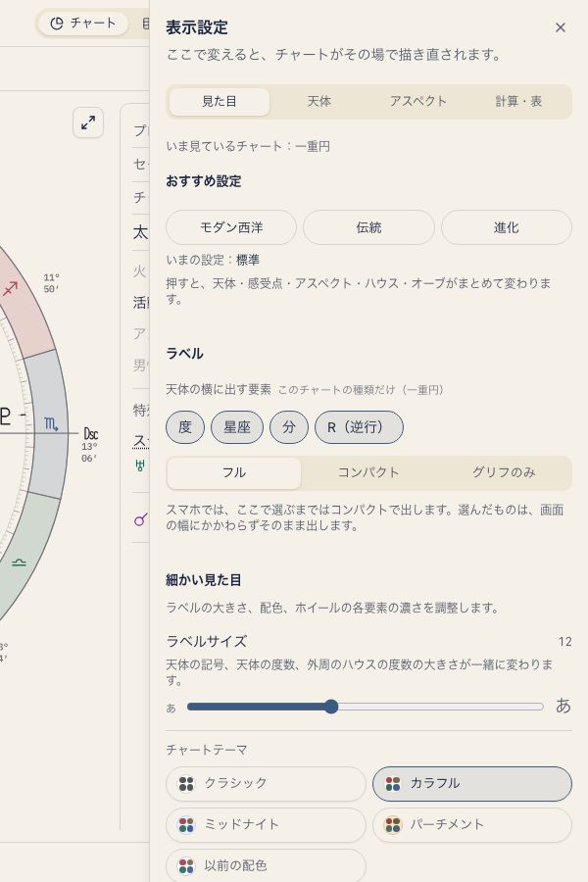Click the ラベルサイズ slider handle
The height and width of the screenshot is (882, 588).
(x=331, y=707)
